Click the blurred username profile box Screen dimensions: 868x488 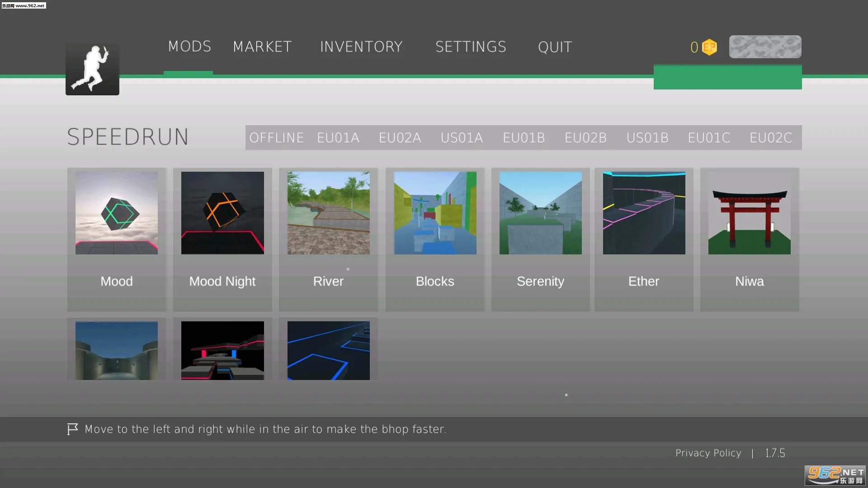click(765, 47)
